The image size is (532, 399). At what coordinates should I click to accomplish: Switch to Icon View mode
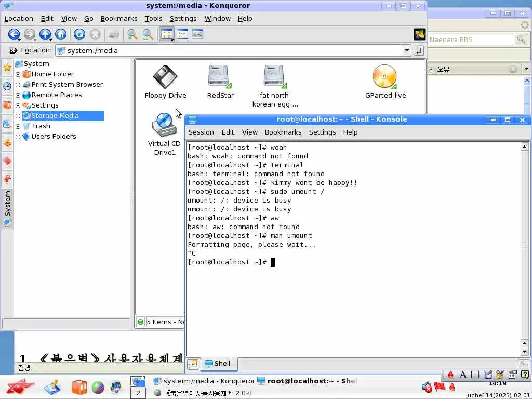click(x=166, y=34)
